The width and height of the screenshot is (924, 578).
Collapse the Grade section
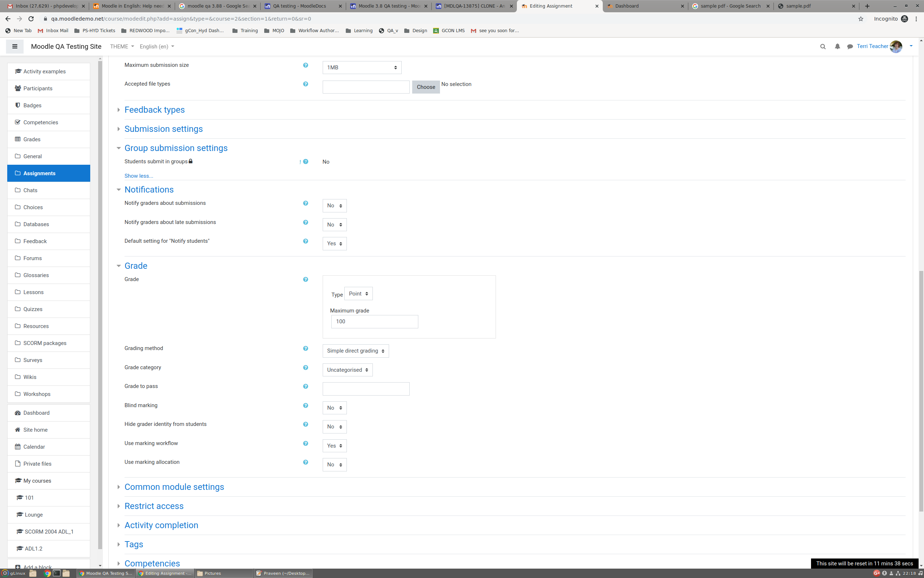(136, 266)
